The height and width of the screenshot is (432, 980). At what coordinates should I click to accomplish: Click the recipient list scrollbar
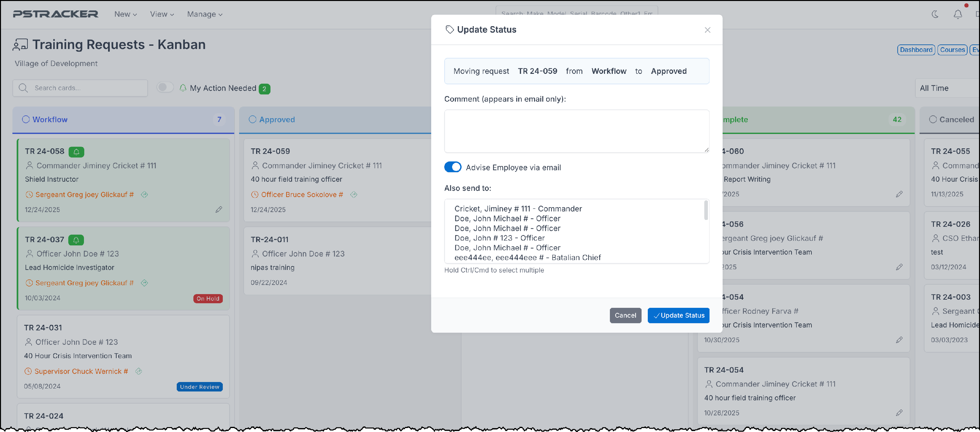point(706,210)
